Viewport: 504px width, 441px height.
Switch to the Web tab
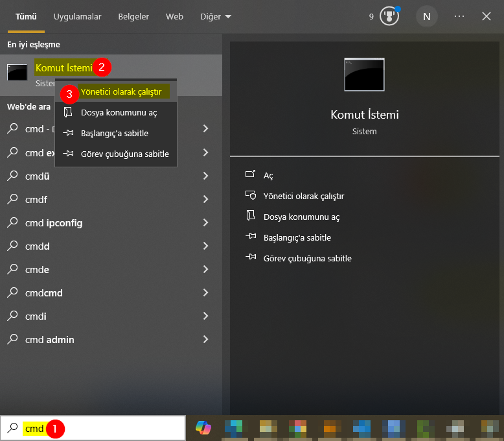174,16
